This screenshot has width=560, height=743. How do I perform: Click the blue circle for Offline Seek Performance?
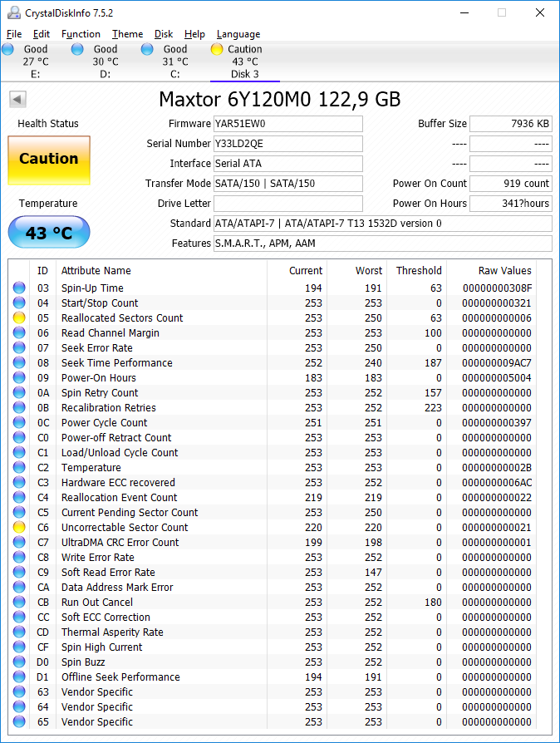19,677
